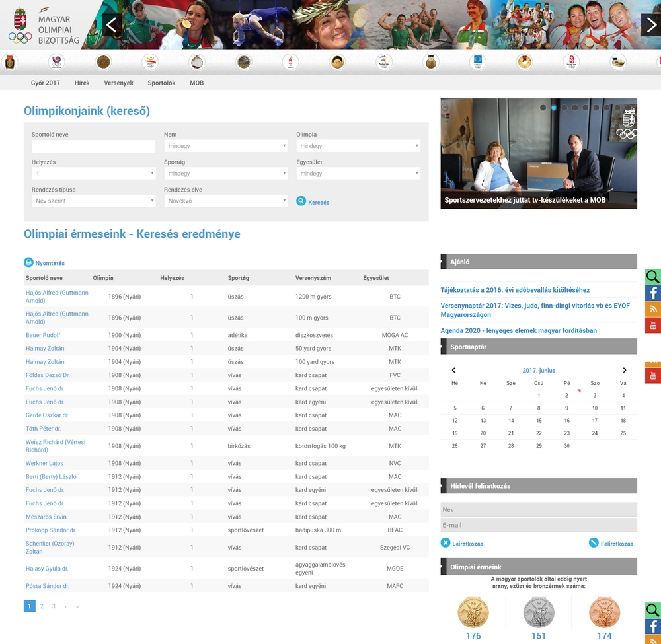Open Versenynaptár 2017 article link

[x=535, y=310]
